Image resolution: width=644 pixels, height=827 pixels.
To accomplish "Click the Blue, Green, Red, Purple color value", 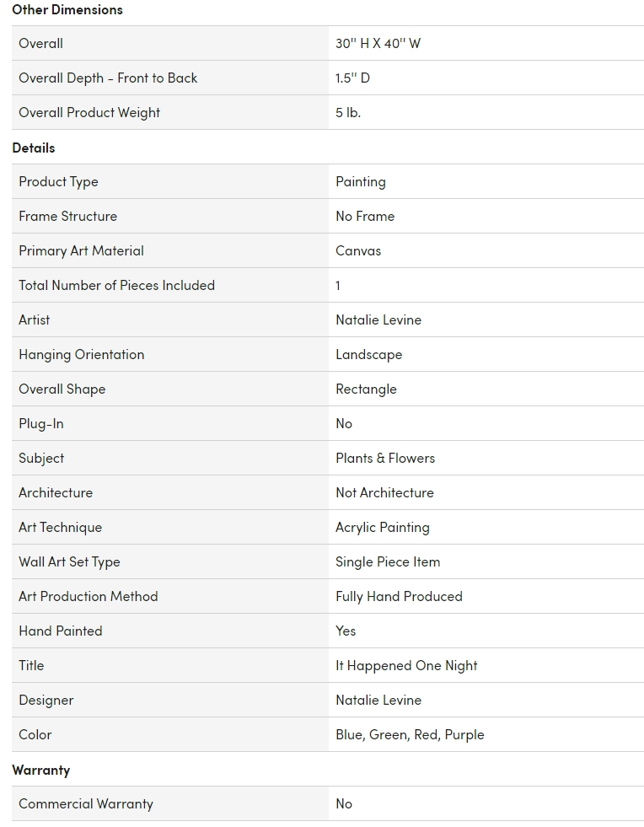I will point(410,735).
